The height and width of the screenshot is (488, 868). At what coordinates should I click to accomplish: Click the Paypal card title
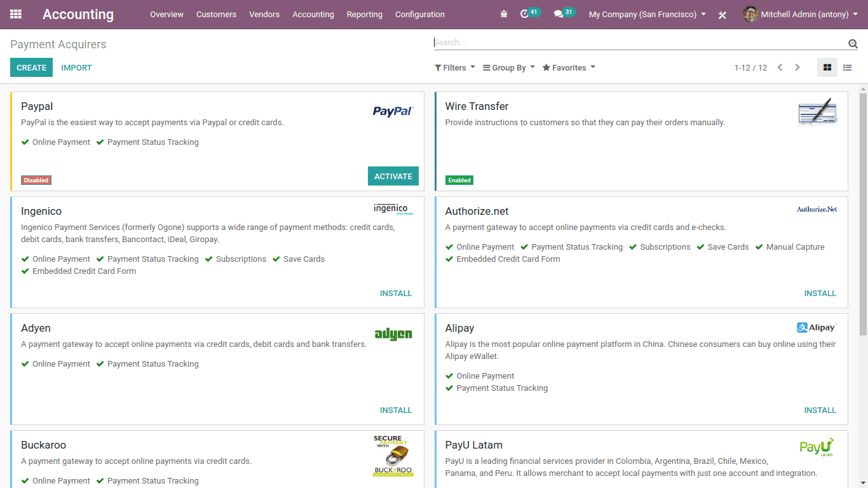coord(37,106)
